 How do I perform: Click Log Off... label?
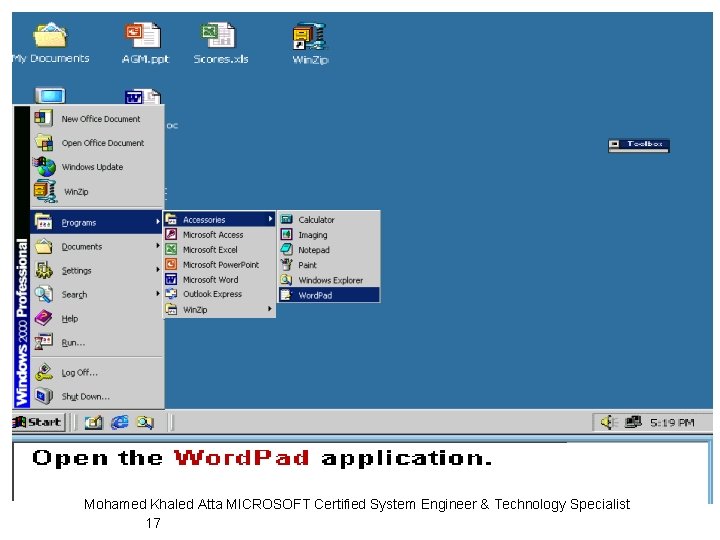(x=79, y=372)
